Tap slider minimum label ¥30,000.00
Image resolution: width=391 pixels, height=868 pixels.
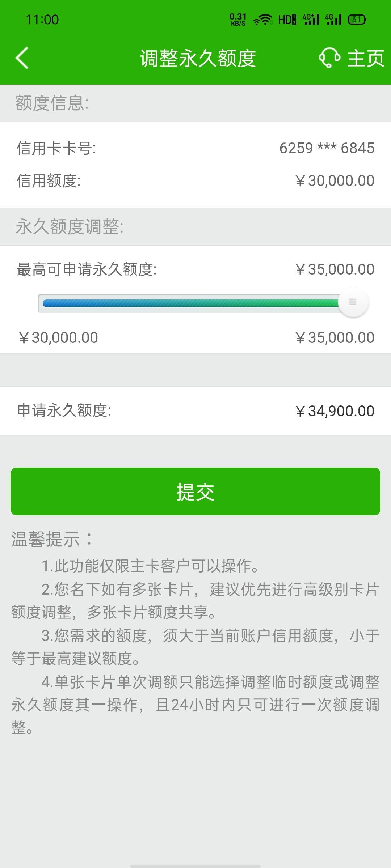click(58, 338)
